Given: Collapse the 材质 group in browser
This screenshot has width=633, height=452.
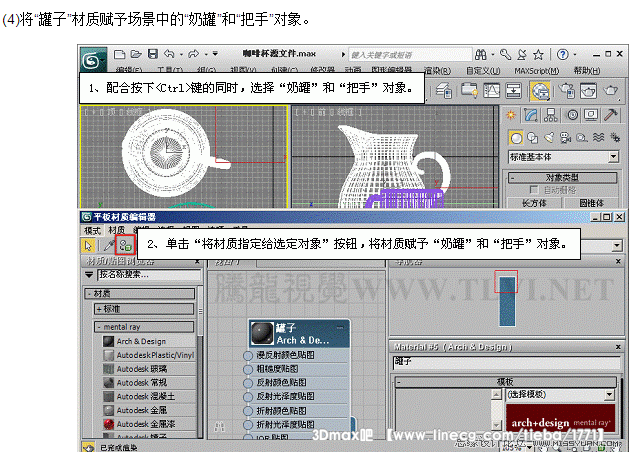Looking at the screenshot, I should coord(139,293).
